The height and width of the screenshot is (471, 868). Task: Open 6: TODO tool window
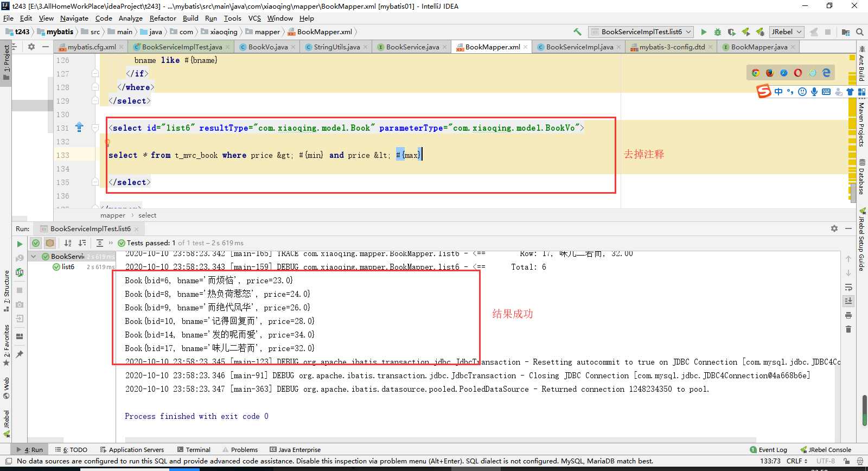click(x=71, y=450)
